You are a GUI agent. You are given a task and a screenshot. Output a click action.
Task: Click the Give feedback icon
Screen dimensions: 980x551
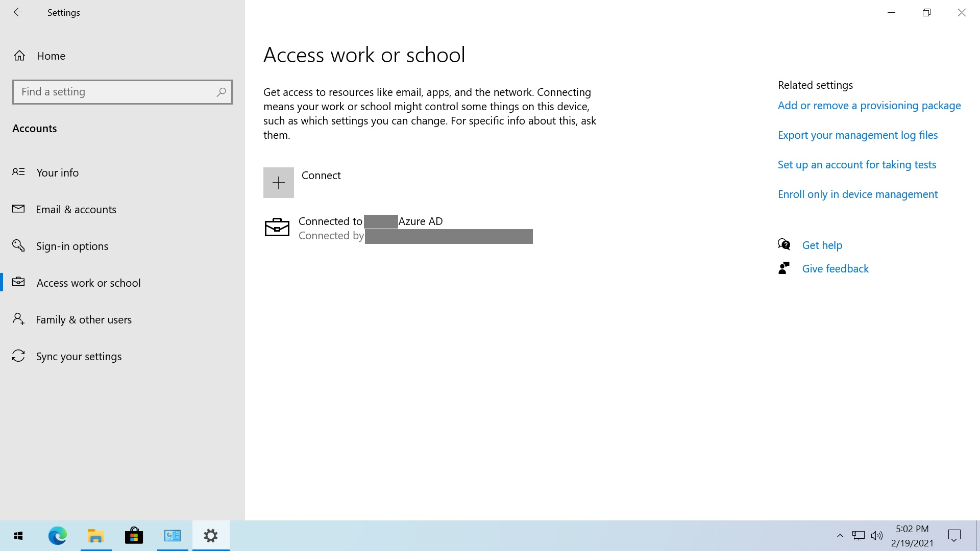[x=785, y=267]
